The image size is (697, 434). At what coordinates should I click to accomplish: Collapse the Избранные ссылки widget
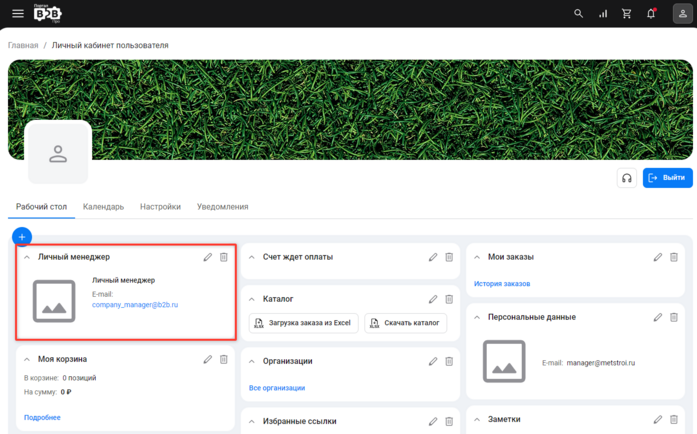252,421
